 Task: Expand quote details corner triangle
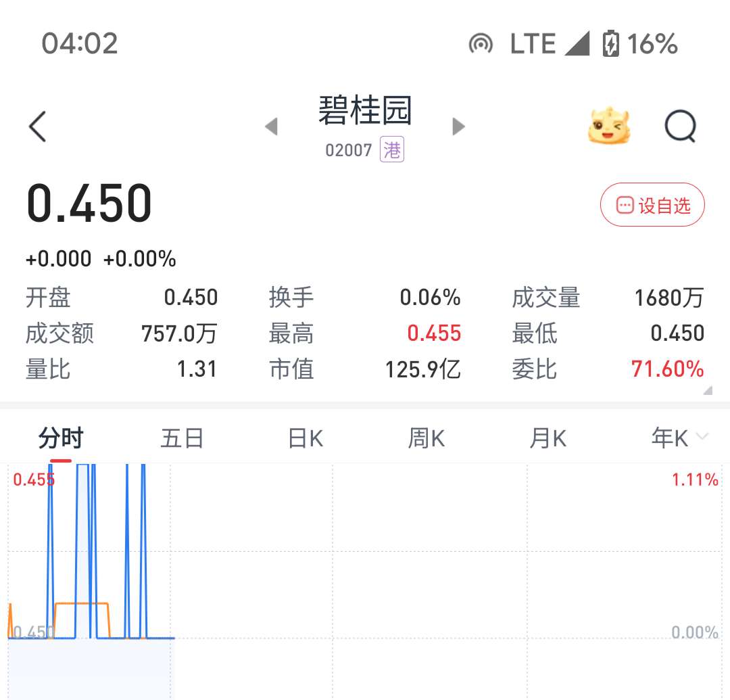pos(708,390)
